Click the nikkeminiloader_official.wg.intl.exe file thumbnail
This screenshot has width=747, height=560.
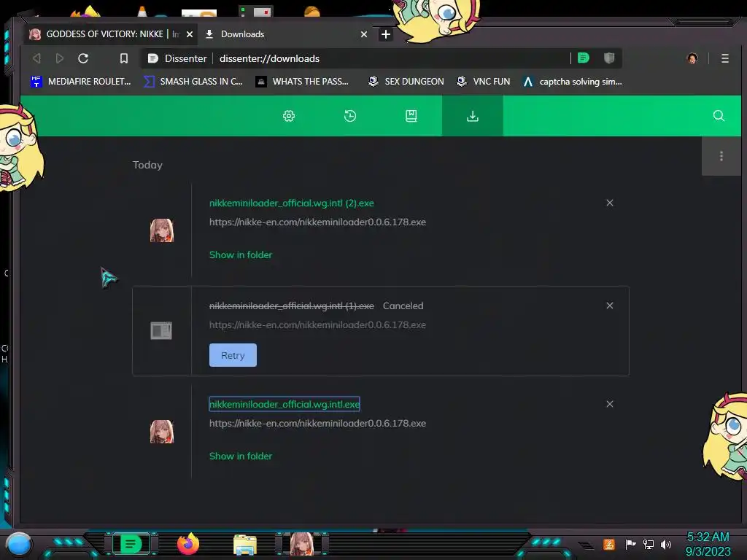tap(162, 432)
